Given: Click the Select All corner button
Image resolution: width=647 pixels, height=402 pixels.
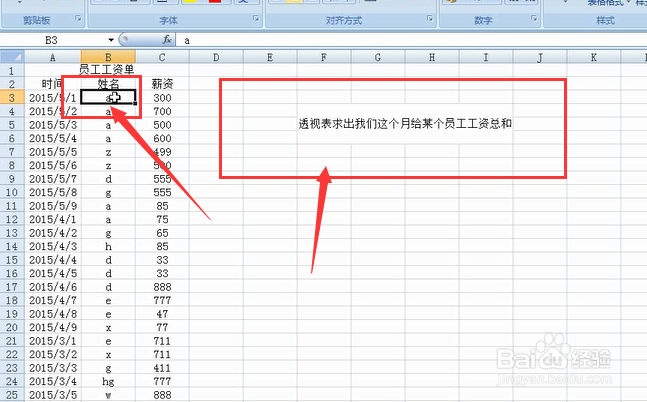Looking at the screenshot, I should pyautogui.click(x=12, y=57).
